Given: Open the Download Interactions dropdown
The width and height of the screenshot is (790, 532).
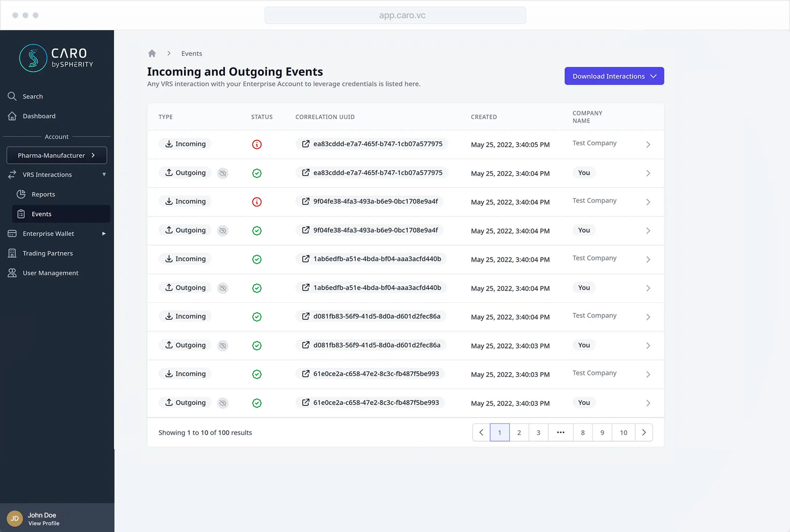Looking at the screenshot, I should click(x=614, y=76).
